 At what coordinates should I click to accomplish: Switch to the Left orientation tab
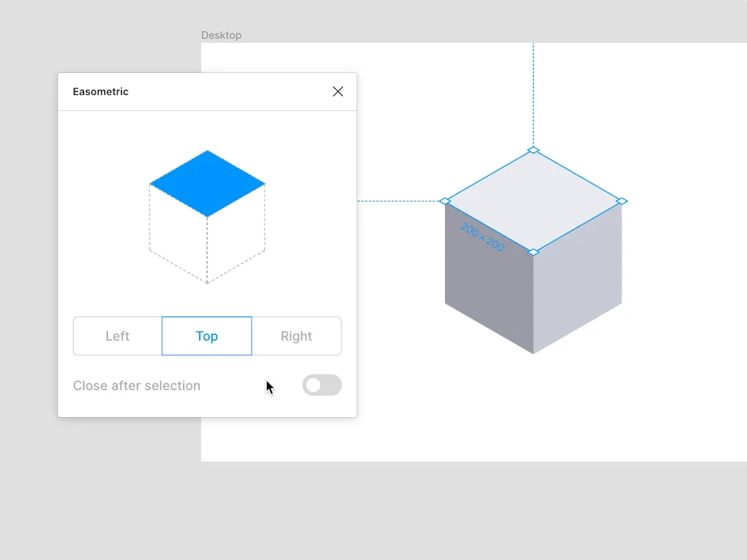[x=116, y=336]
